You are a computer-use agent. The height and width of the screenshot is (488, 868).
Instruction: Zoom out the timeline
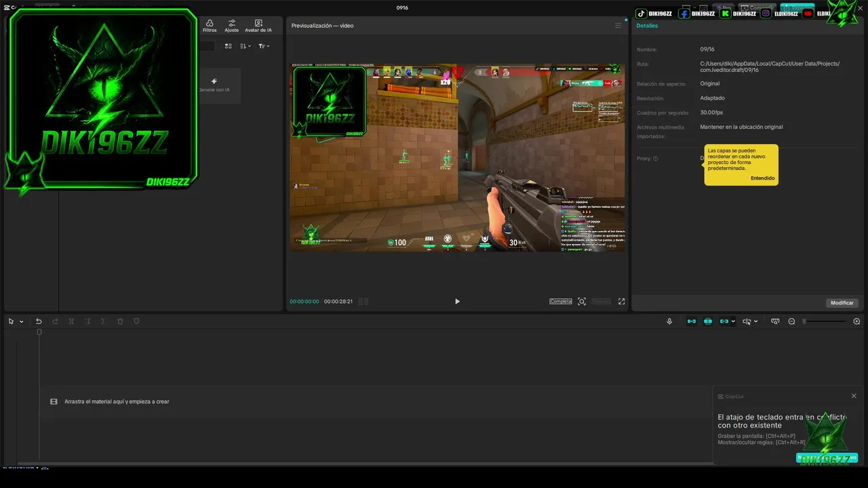[x=791, y=321]
